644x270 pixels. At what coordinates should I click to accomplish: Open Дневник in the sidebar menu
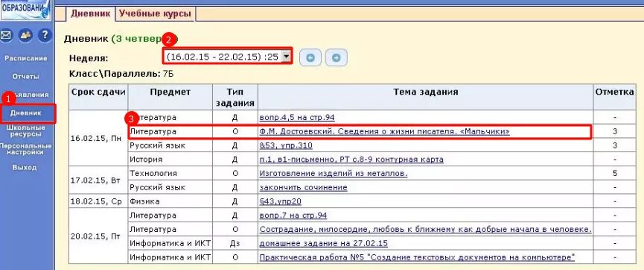[26, 113]
